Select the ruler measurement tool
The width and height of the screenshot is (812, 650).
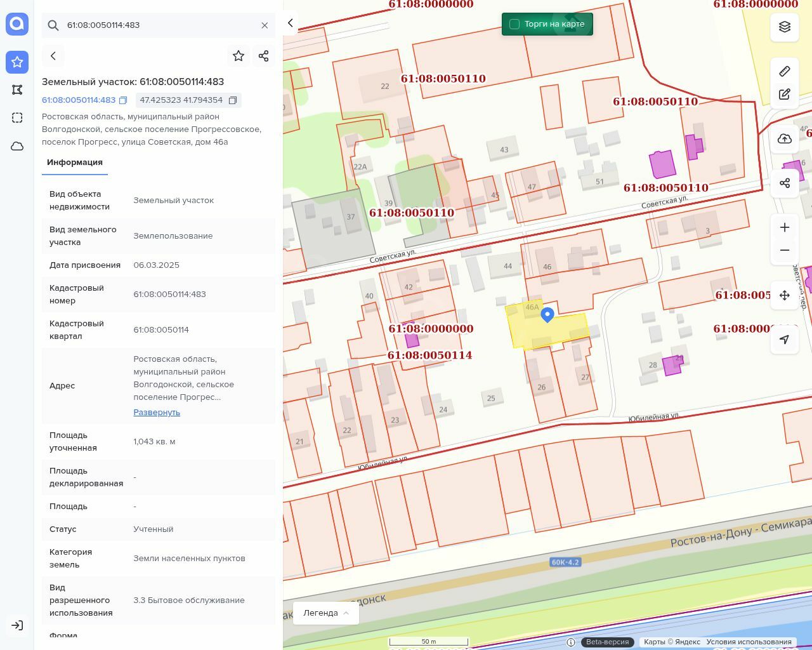pos(785,71)
